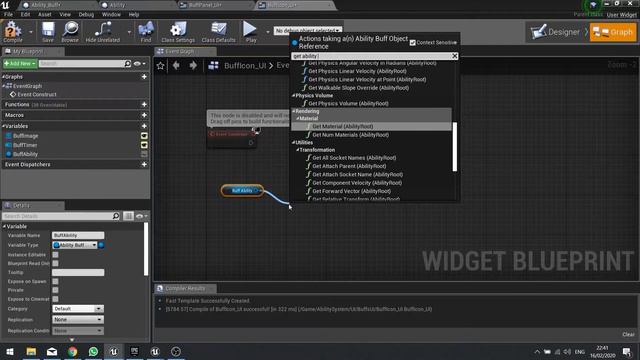Click variable type color swatch button
The image size is (640, 360).
click(101, 245)
